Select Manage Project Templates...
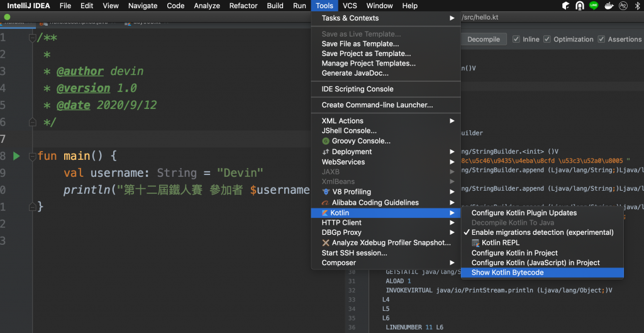The image size is (644, 333). point(386,64)
